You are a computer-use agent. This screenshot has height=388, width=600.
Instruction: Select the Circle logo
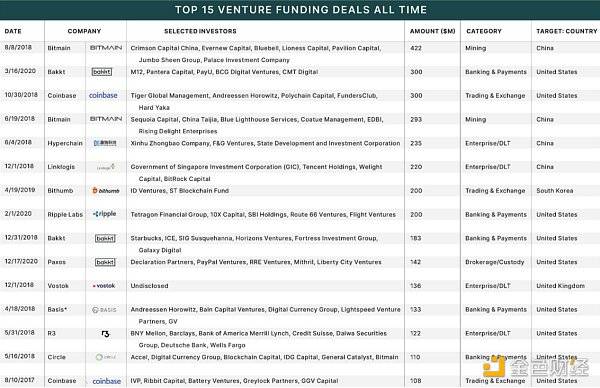pyautogui.click(x=106, y=357)
